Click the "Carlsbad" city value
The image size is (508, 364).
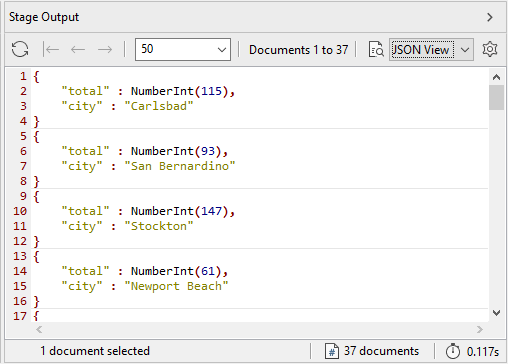(x=159, y=106)
